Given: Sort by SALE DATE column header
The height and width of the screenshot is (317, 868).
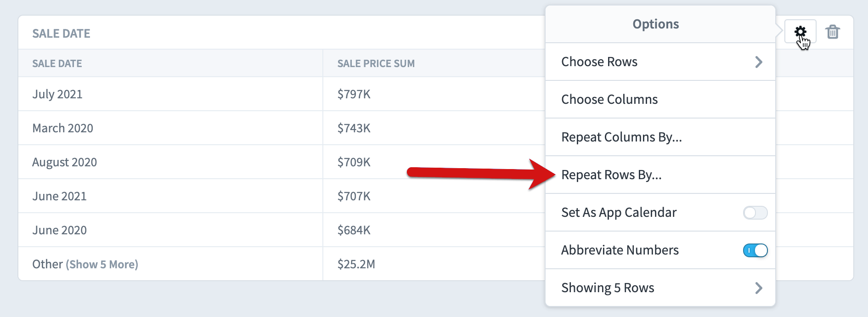Looking at the screenshot, I should tap(57, 64).
